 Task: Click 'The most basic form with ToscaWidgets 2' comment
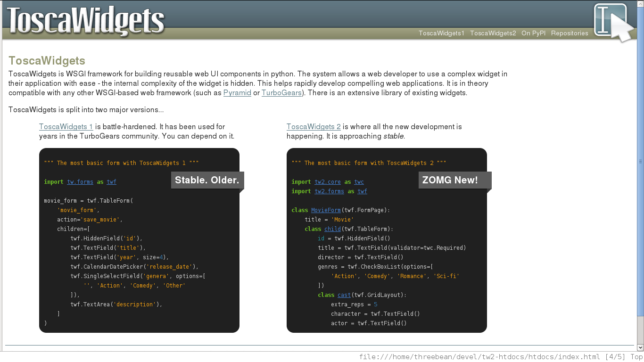coord(369,163)
